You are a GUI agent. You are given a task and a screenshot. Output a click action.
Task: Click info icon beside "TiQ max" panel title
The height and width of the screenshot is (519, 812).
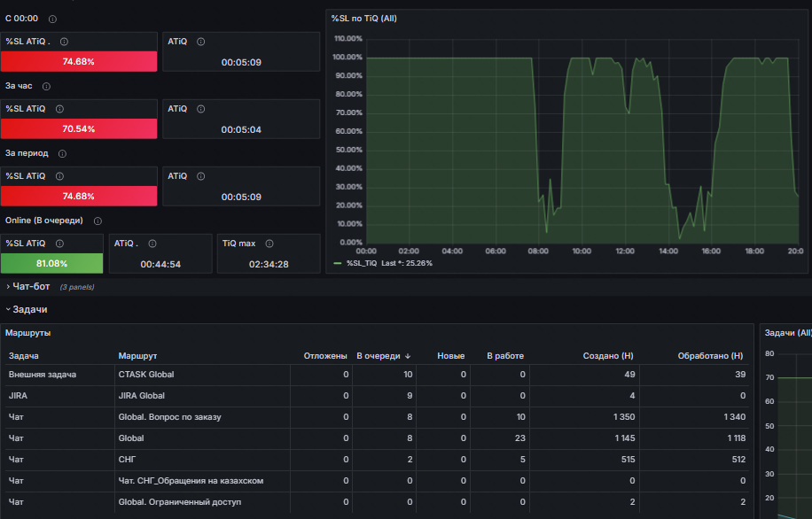click(269, 244)
